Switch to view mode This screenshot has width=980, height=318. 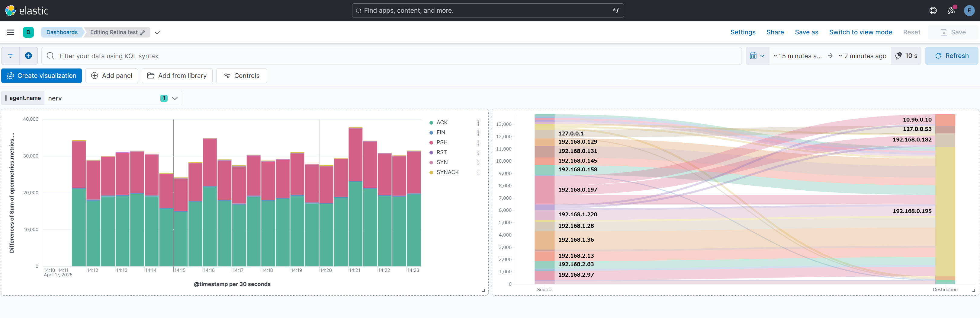[x=860, y=32]
